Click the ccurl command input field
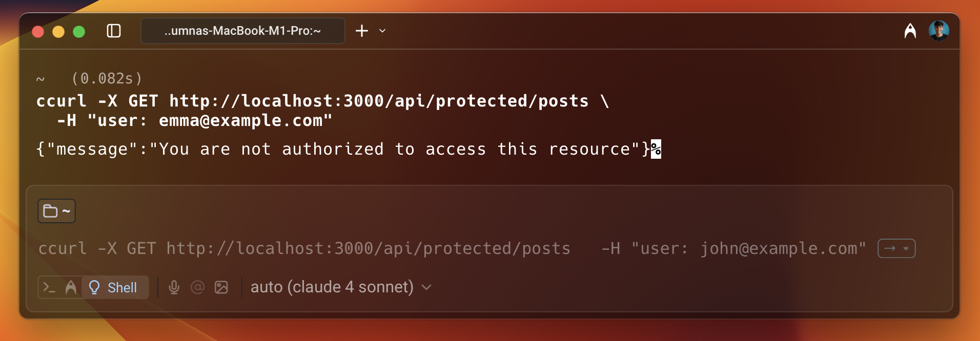980x341 pixels. (308, 248)
